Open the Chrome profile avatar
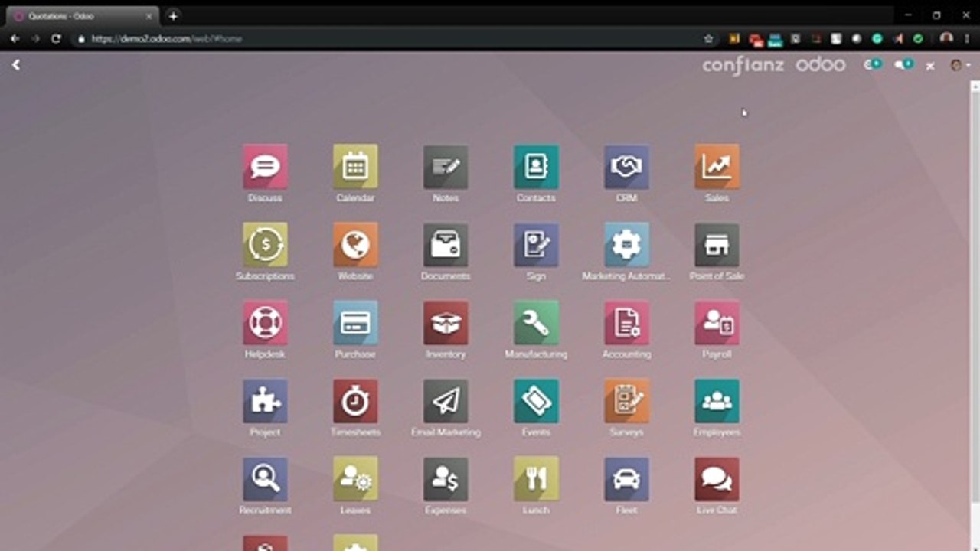Viewport: 980px width, 551px height. [x=946, y=38]
